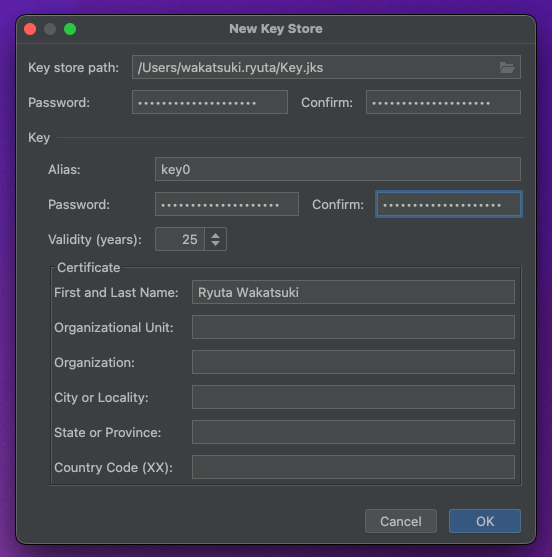Cancel the New Key Store dialog
The width and height of the screenshot is (552, 557).
click(401, 521)
